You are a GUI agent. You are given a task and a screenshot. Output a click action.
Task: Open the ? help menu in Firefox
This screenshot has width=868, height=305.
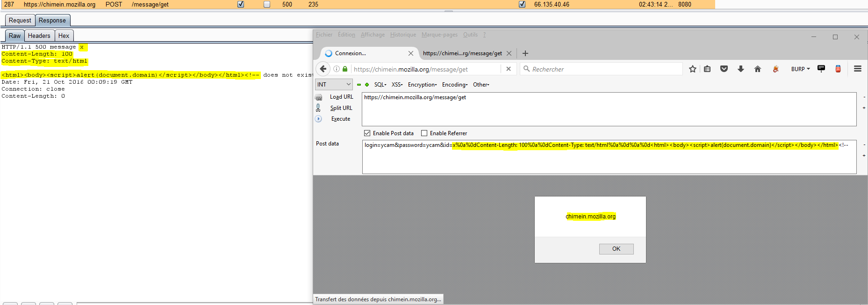point(484,35)
